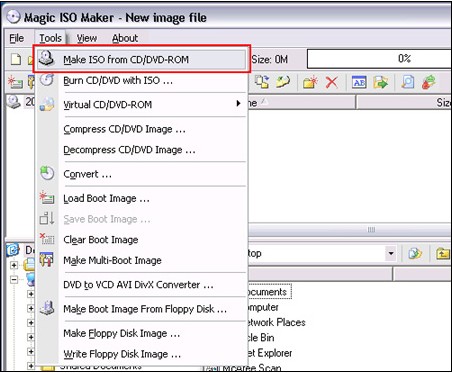Click the disc image root tree icon
Screen dimensions: 452x373
pyautogui.click(x=14, y=102)
